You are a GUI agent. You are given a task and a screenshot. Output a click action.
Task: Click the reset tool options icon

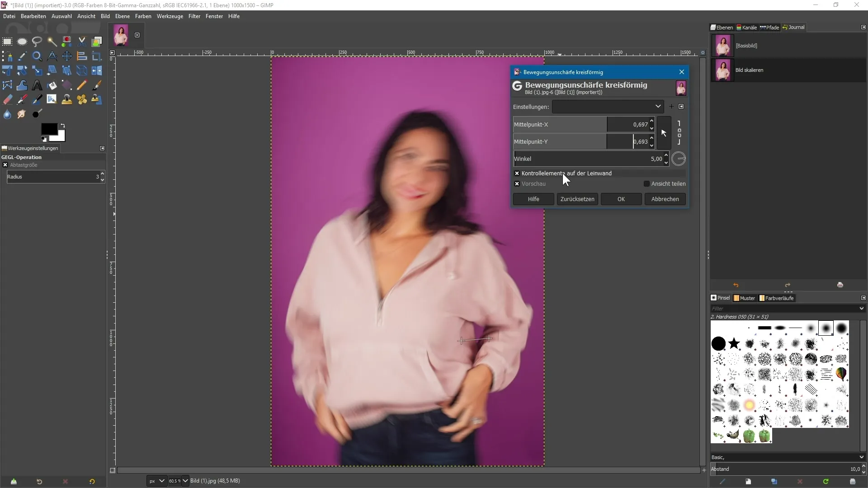pos(92,482)
